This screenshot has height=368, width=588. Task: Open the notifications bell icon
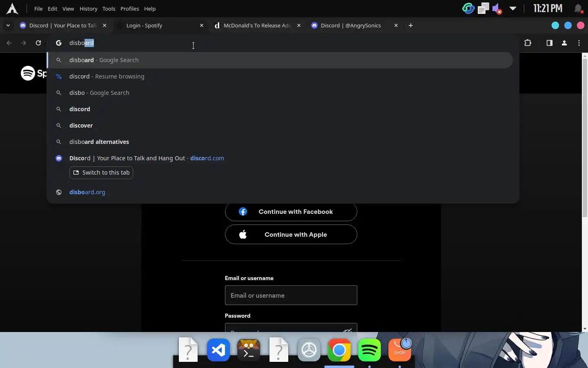(x=578, y=8)
